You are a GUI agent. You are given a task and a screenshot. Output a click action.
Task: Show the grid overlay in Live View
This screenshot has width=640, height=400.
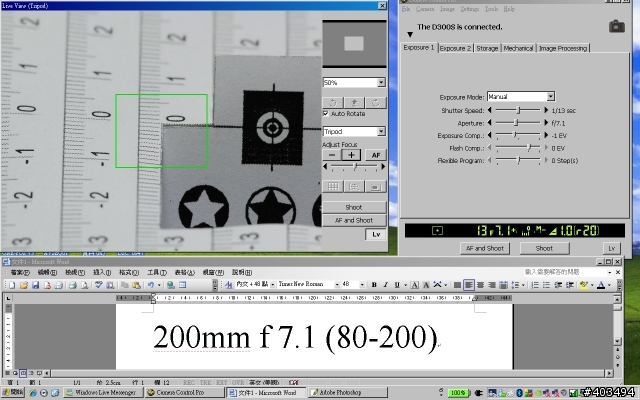click(333, 187)
